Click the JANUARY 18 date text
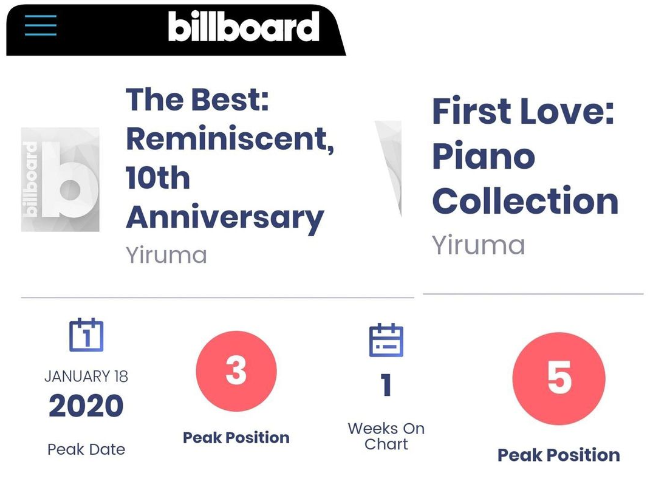 86,376
